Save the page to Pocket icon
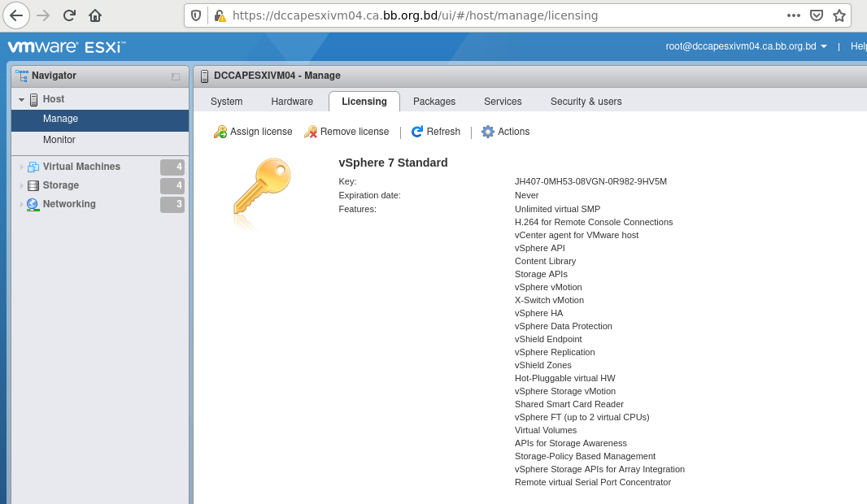Screen dimensions: 867x504 click(817, 15)
